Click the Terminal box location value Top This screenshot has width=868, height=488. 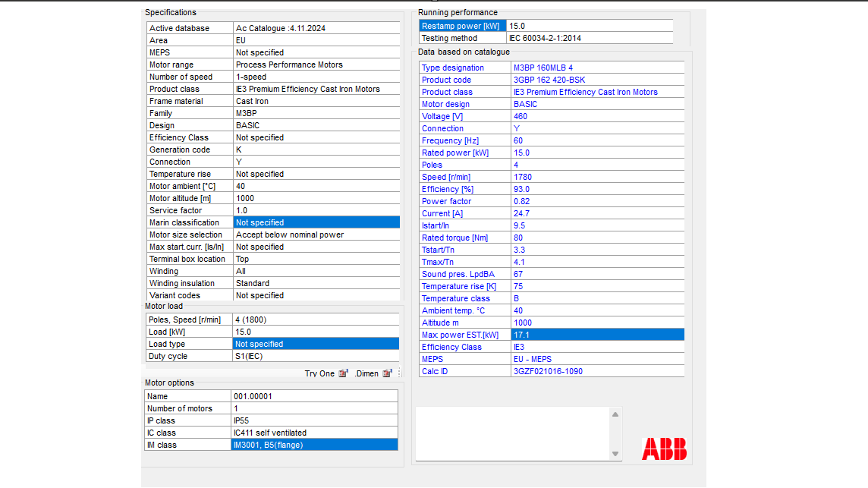pyautogui.click(x=316, y=259)
